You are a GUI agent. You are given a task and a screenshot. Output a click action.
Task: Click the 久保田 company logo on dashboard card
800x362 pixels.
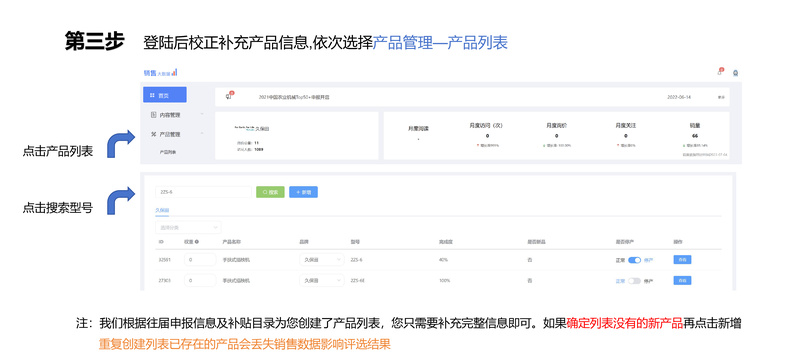coord(244,128)
